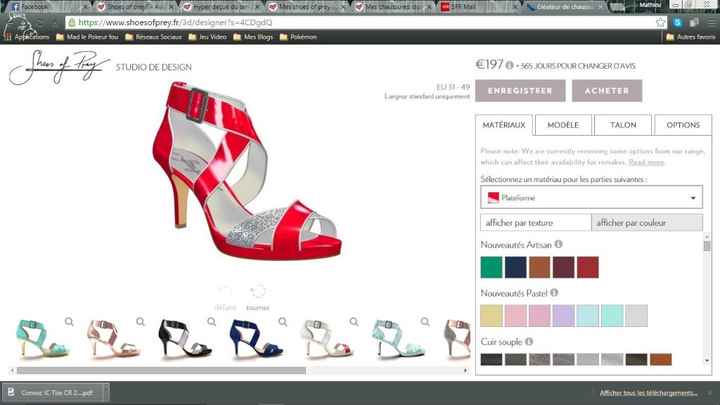Switch to afficher par texture view

(x=535, y=222)
